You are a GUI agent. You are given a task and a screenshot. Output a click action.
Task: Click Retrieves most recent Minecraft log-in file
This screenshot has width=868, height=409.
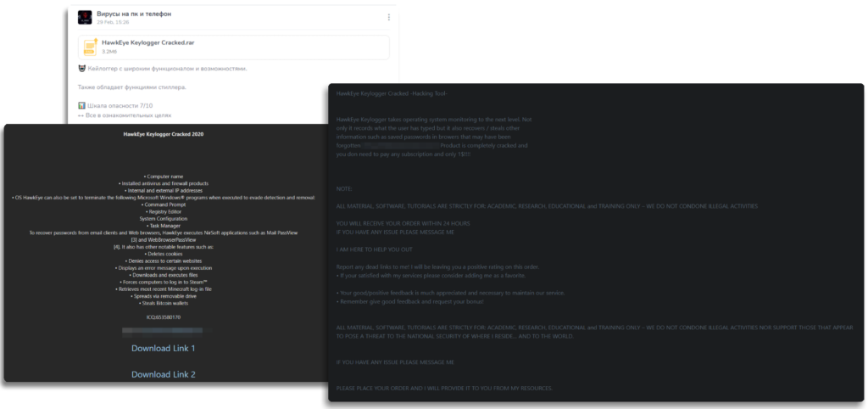coord(164,289)
